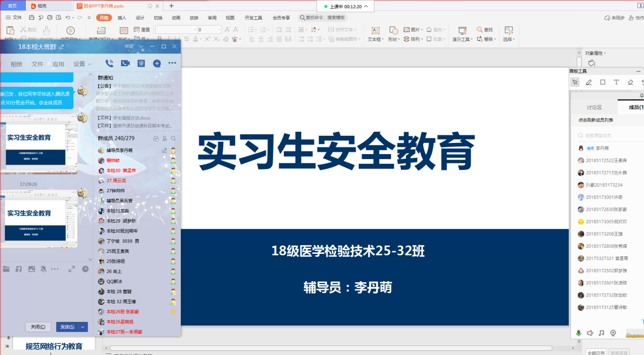
Task: Toggle the chat notification bell mute icon
Action: click(x=43, y=269)
